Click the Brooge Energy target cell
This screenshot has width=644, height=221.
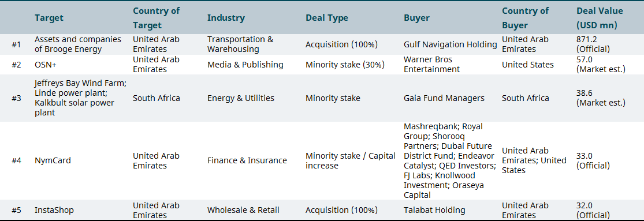[x=78, y=44]
